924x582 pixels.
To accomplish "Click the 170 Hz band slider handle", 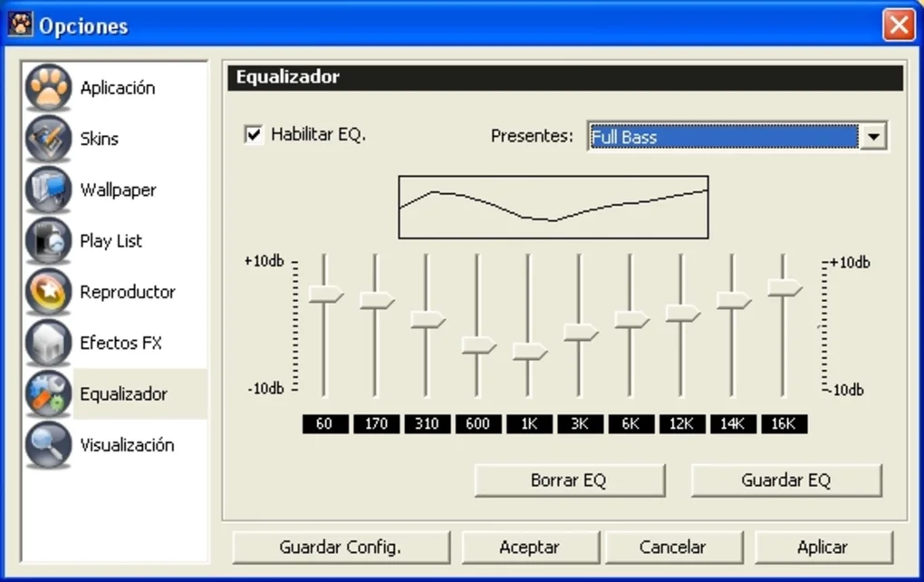I will click(377, 299).
